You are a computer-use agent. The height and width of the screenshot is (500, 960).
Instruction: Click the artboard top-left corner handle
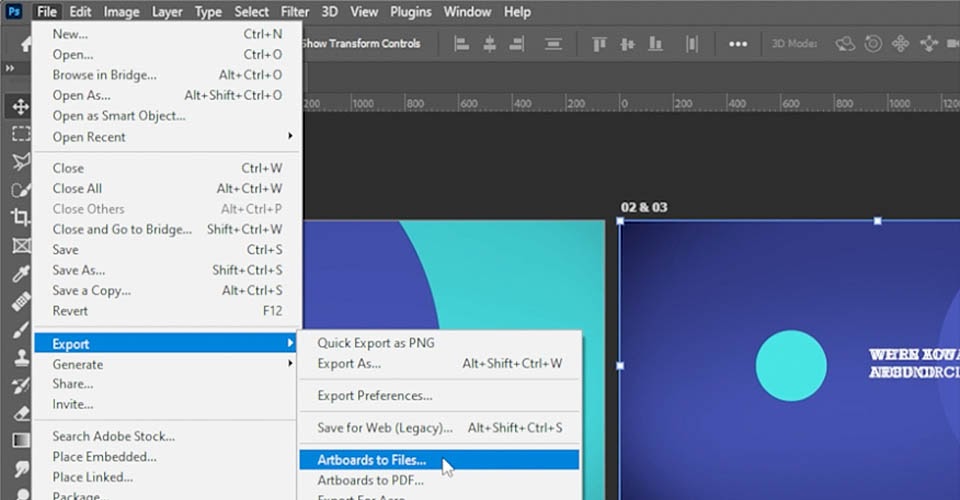tap(620, 221)
